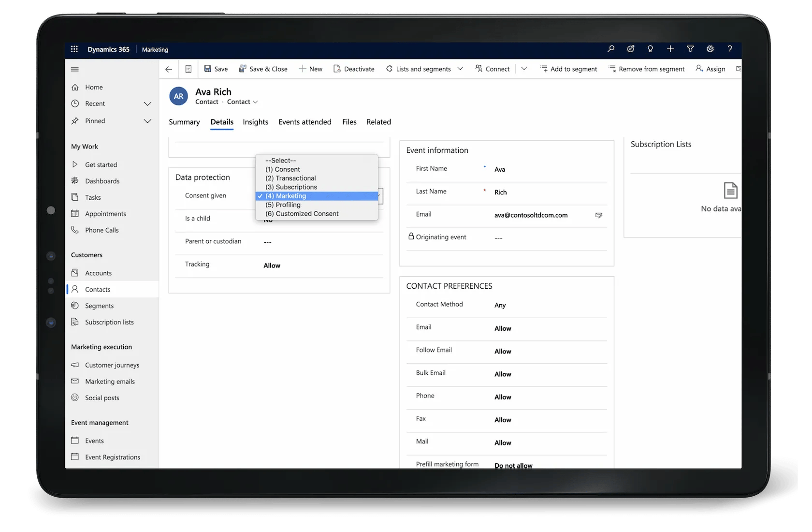Open the Events attended tab
This screenshot has height=532, width=812.
[x=305, y=122]
